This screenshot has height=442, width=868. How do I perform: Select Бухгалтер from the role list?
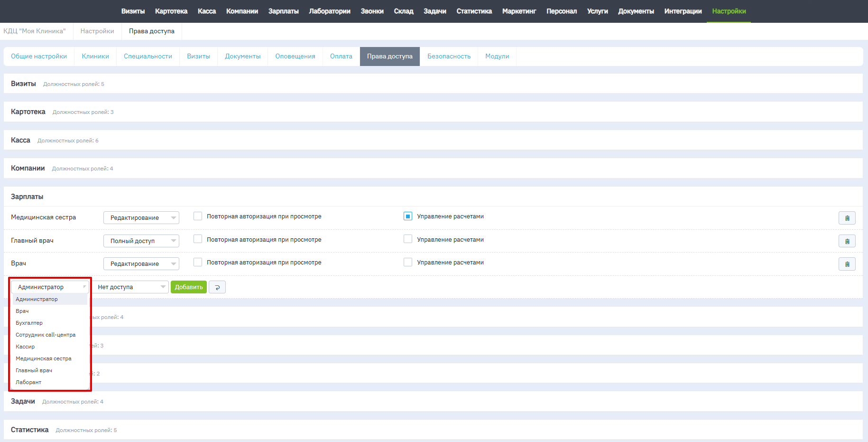click(x=29, y=323)
